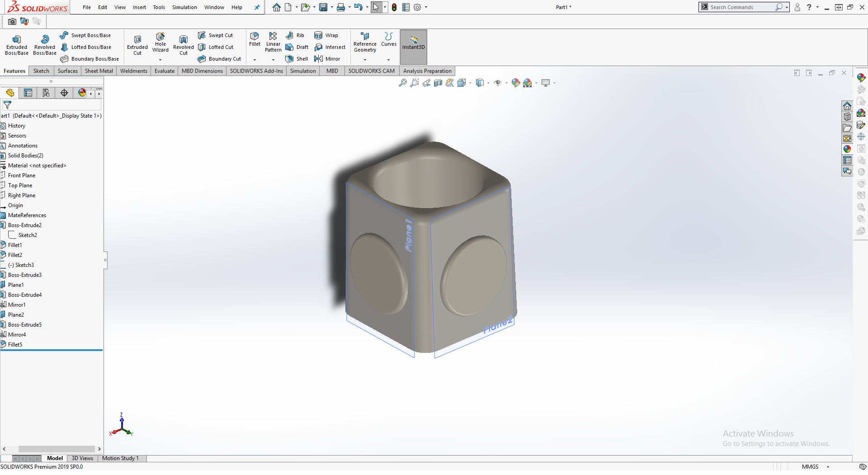Expand the Linear Pattern dropdown
Viewport: 868px width, 475px height.
click(x=273, y=60)
